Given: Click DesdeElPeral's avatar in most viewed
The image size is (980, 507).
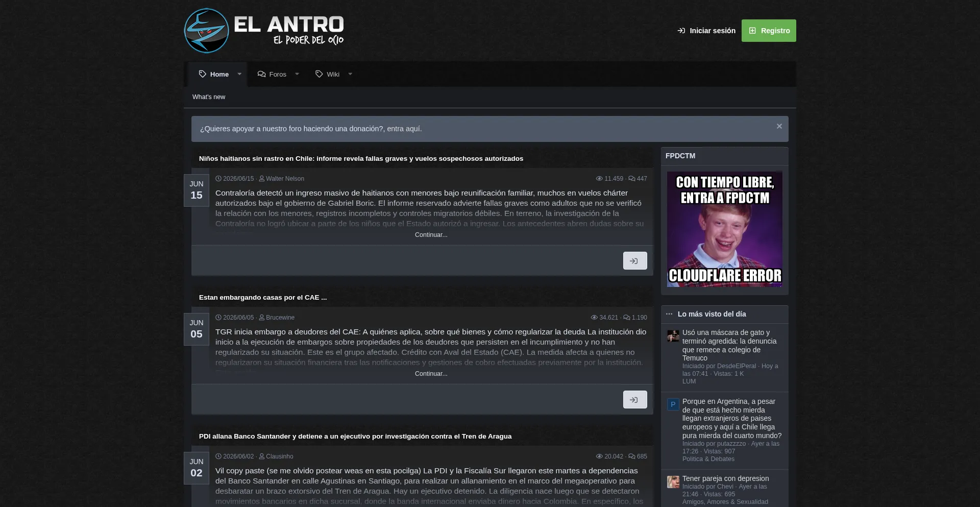Looking at the screenshot, I should click(673, 336).
